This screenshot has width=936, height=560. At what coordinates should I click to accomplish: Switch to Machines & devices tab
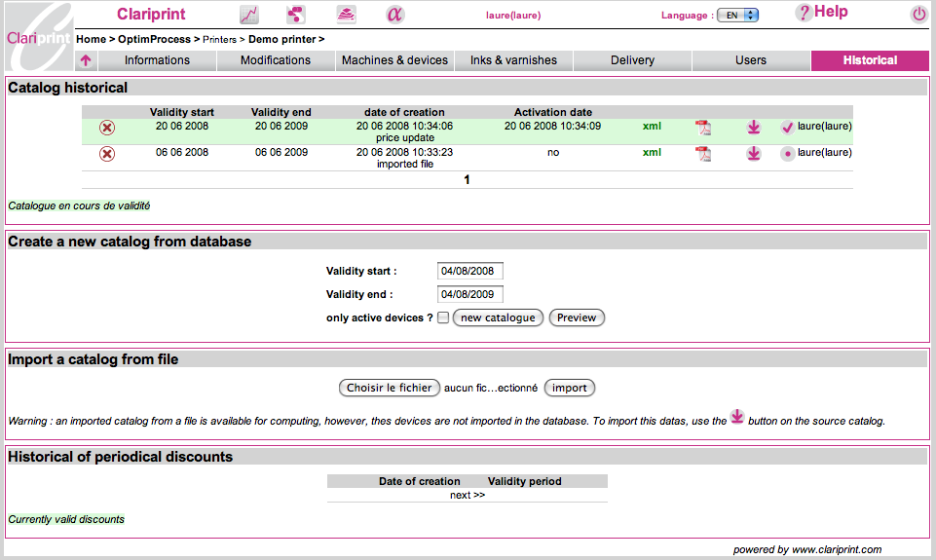coord(394,60)
